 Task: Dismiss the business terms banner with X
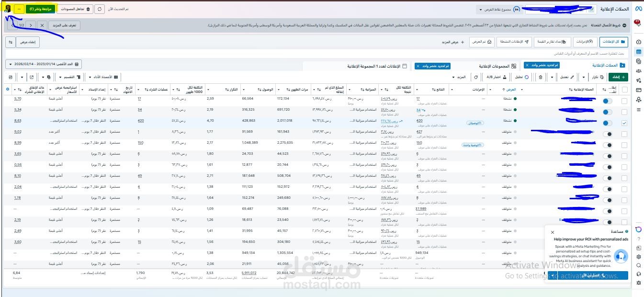(x=42, y=25)
